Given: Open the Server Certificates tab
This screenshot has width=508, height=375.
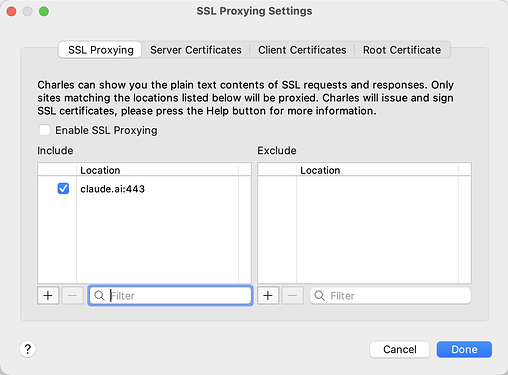Looking at the screenshot, I should point(196,50).
